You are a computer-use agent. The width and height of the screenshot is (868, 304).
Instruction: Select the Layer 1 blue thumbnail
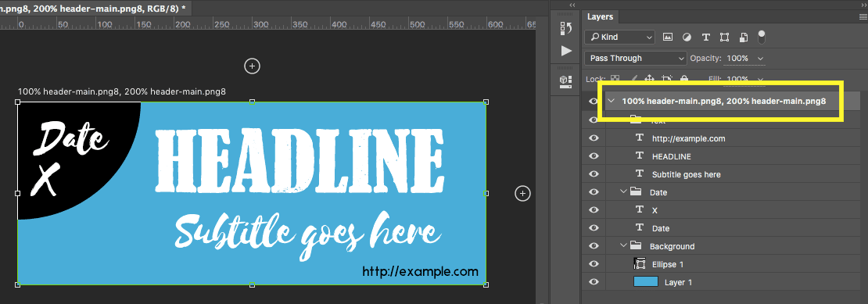[x=645, y=281]
